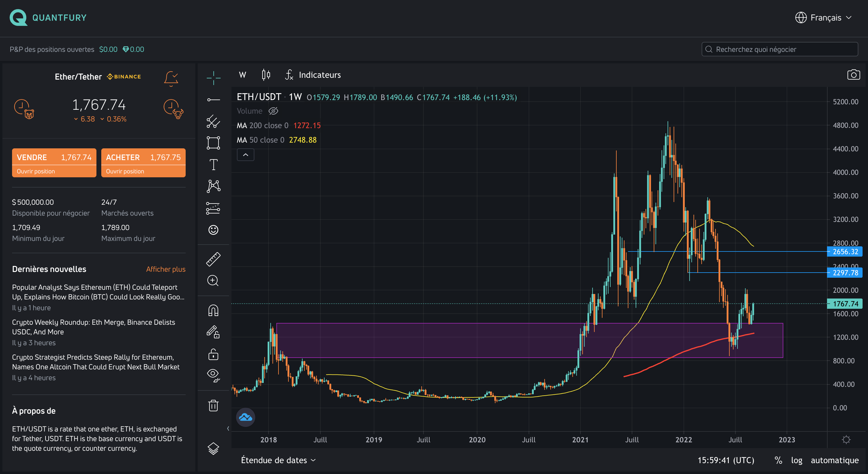Viewport: 868px width, 474px height.
Task: Click the bear clock icon
Action: (24, 109)
